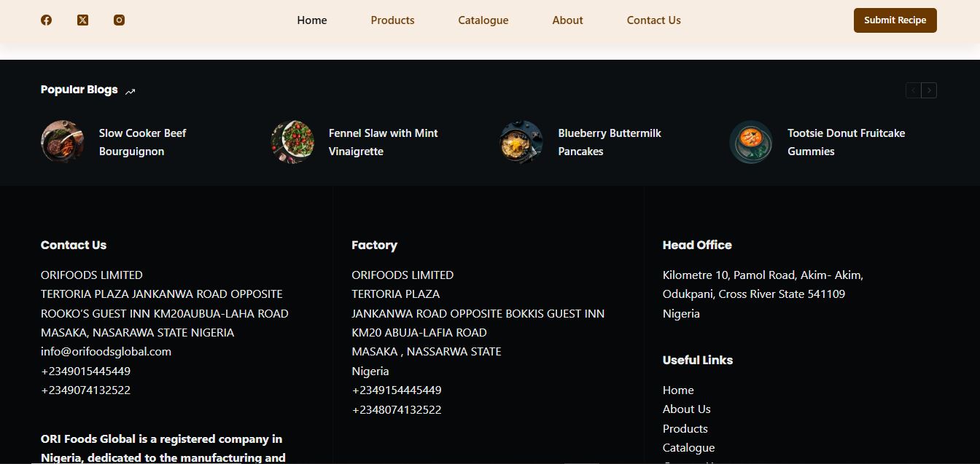This screenshot has width=980, height=464.
Task: Select the Blueberry Buttermilk Pancakes image
Action: click(x=521, y=142)
